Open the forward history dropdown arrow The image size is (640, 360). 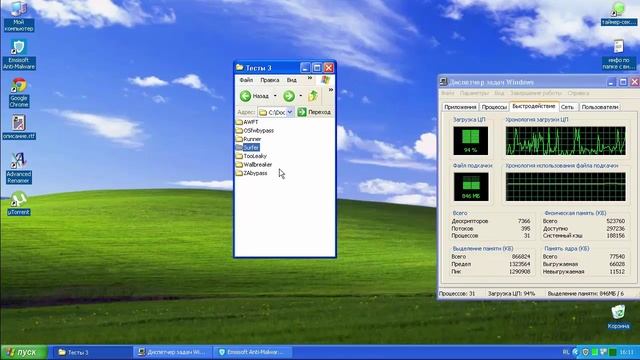click(x=301, y=96)
